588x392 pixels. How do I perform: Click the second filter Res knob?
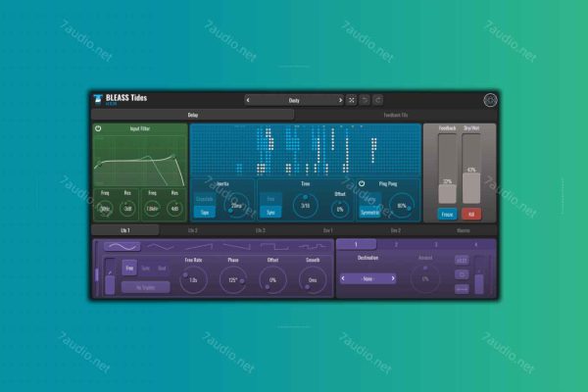[x=174, y=209]
